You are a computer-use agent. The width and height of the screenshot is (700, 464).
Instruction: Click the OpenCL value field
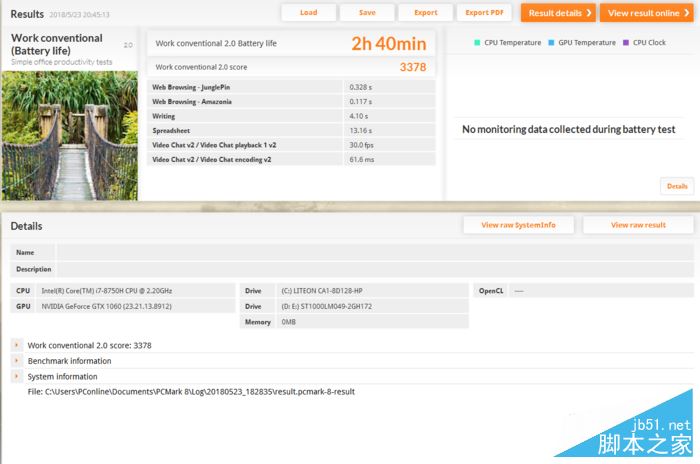pyautogui.click(x=601, y=291)
